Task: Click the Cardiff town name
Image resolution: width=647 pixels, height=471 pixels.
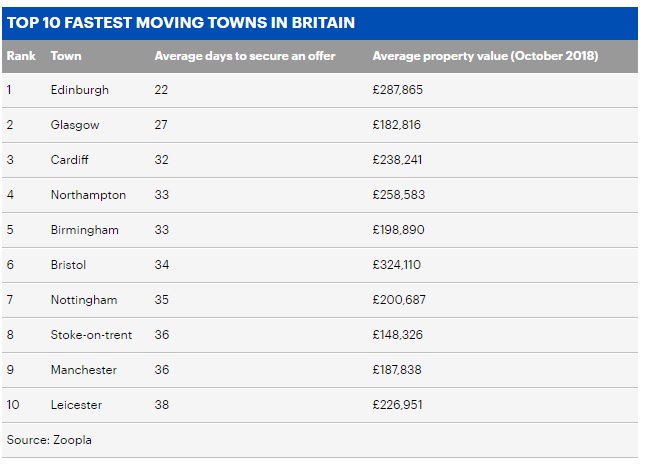Action: tap(70, 160)
